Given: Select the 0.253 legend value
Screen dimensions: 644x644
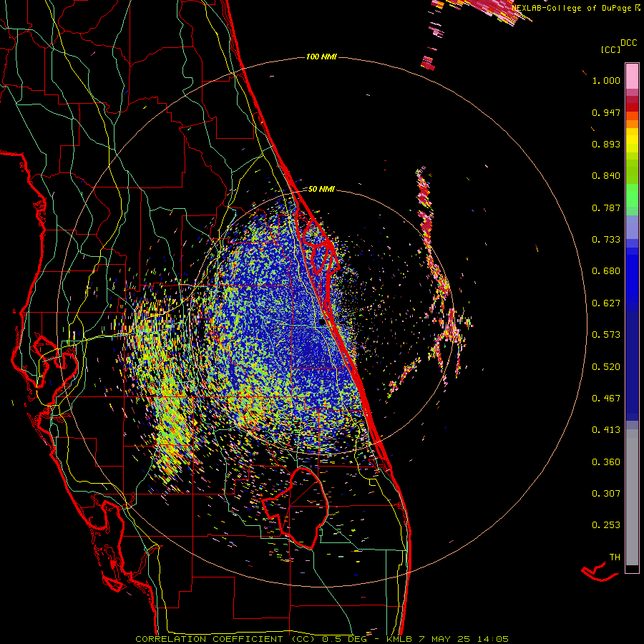Looking at the screenshot, I should click(606, 525).
